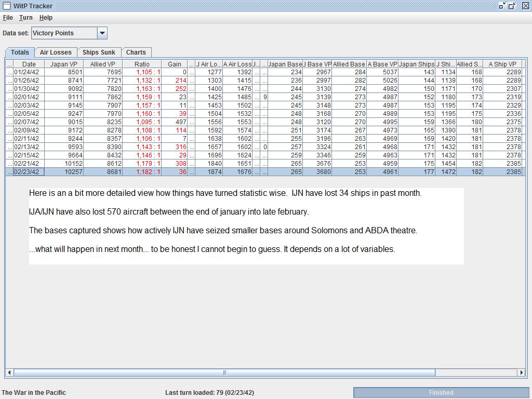This screenshot has width=532, height=399.
Task: Click 'The War in the Pacific' status label
Action: 34,393
